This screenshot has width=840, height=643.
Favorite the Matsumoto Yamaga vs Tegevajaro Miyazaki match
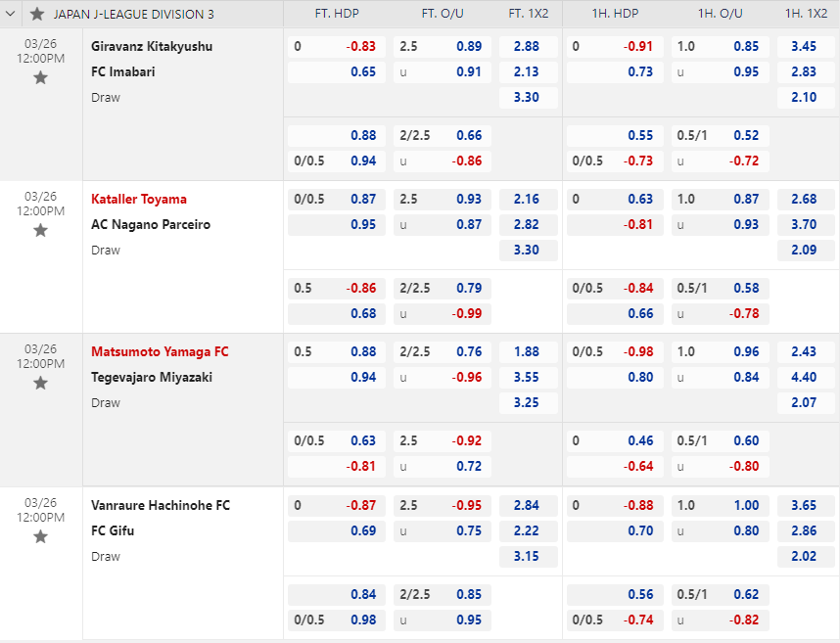coord(40,384)
